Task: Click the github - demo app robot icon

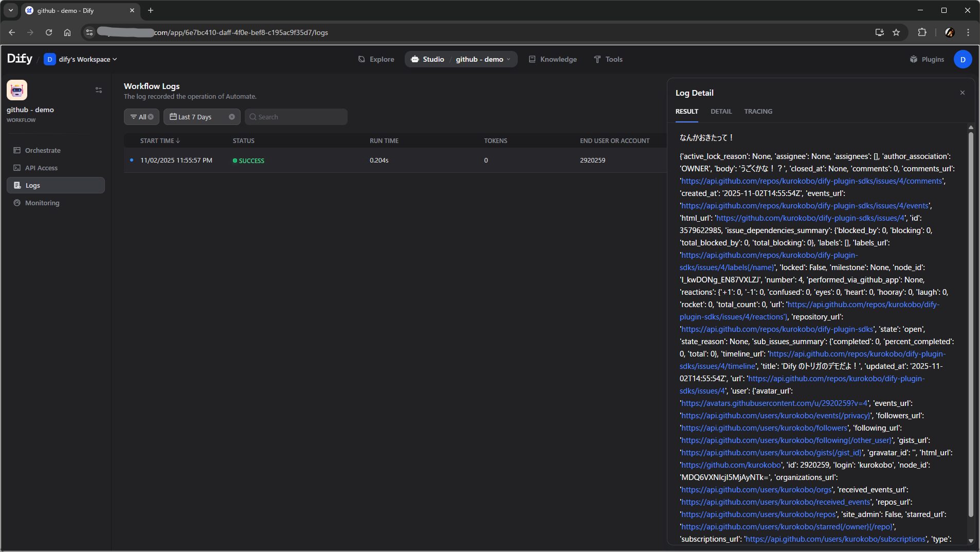Action: pyautogui.click(x=17, y=90)
